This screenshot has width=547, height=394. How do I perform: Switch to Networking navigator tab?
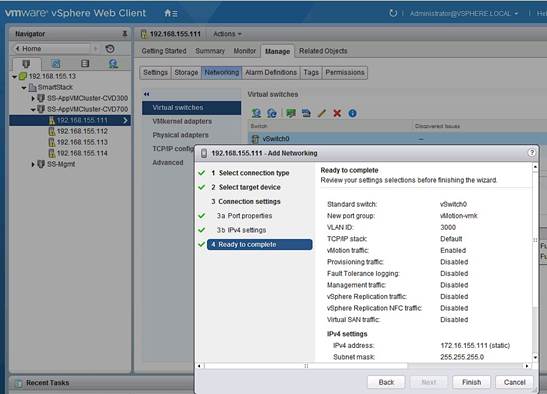[113, 64]
